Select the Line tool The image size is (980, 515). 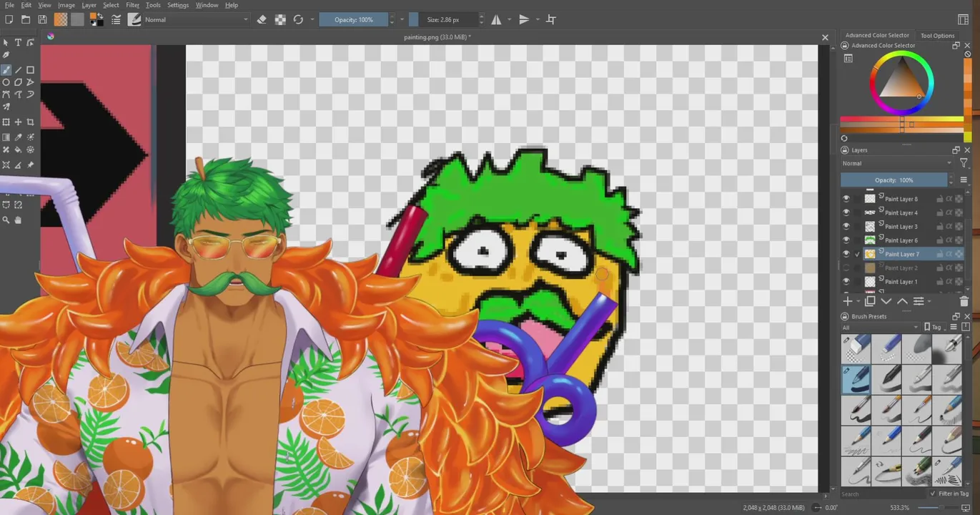(x=18, y=70)
